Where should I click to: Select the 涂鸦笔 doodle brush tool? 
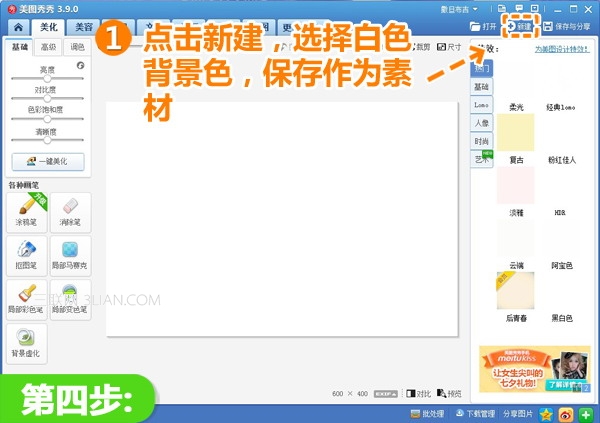point(27,212)
